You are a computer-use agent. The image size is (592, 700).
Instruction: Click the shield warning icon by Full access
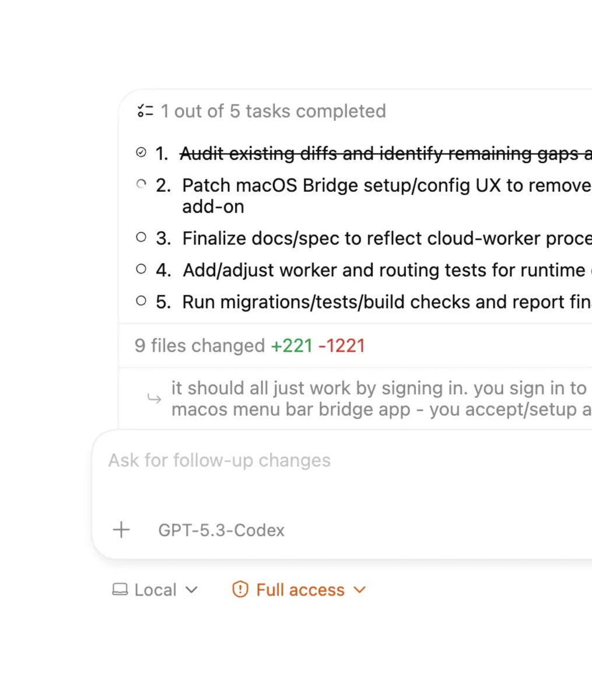pos(240,590)
